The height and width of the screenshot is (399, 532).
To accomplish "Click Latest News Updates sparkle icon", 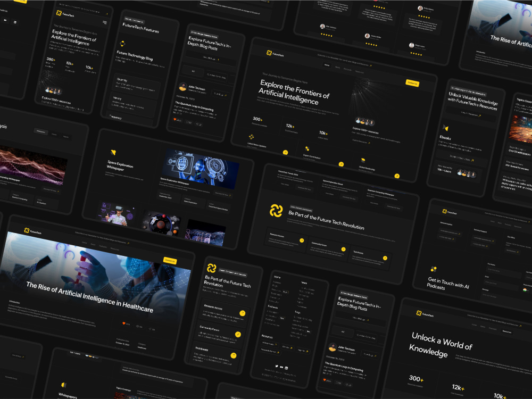I will (x=252, y=137).
